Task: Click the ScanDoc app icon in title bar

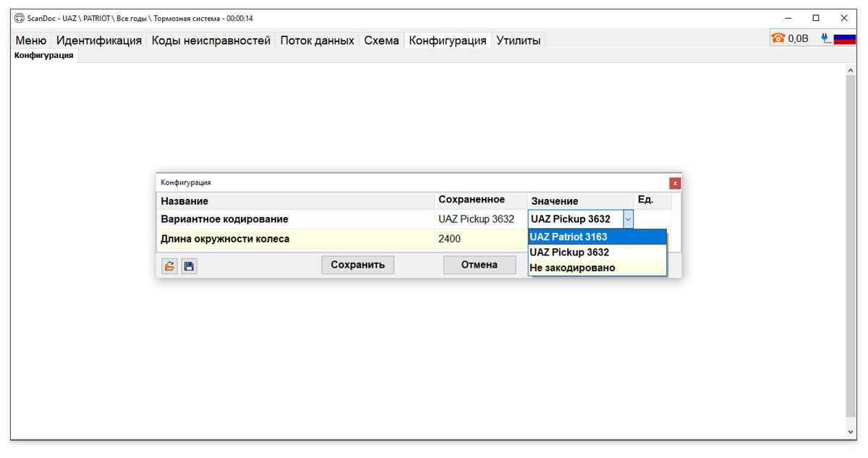Action: click(20, 18)
